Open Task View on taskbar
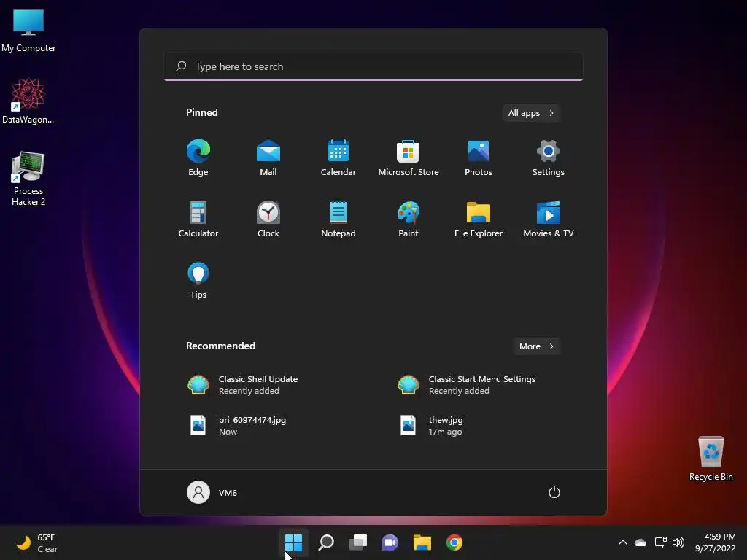747x560 pixels. (358, 542)
